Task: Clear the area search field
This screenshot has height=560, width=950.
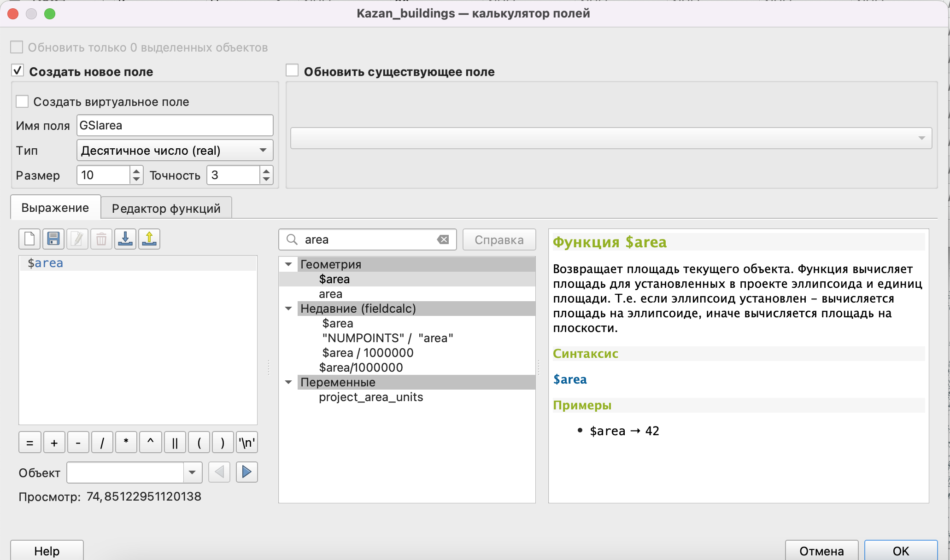Action: coord(443,239)
